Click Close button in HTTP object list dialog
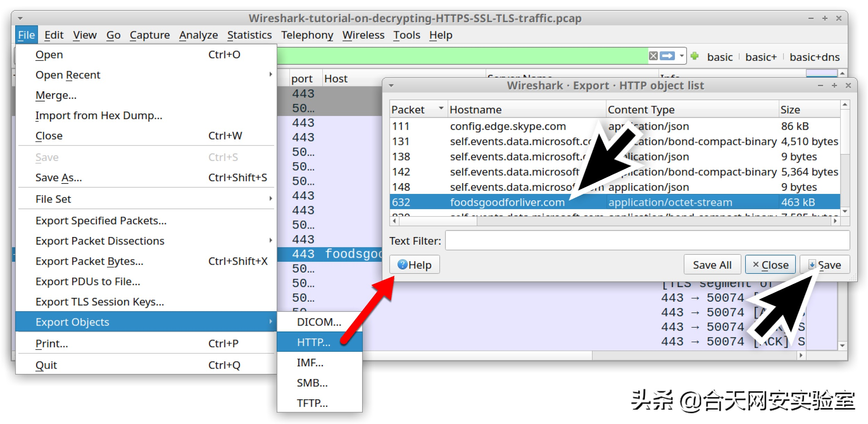Screen dimensions: 868x424 (770, 264)
